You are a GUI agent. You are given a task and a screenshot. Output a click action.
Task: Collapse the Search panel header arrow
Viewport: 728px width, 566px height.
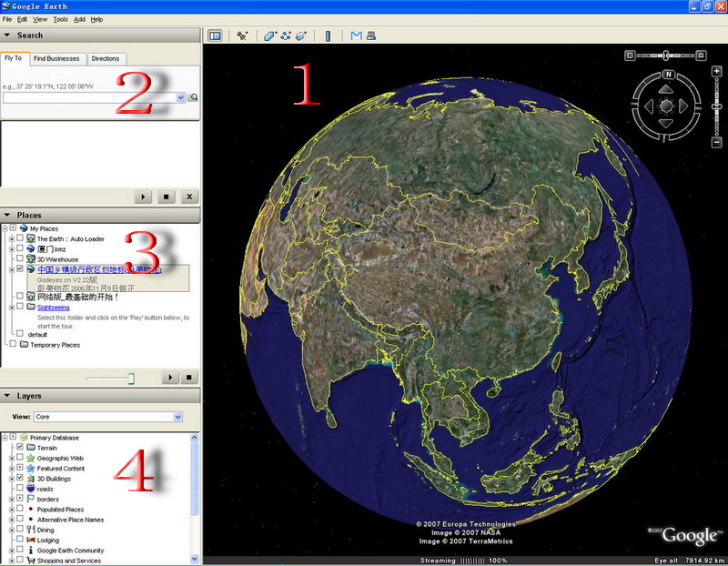click(7, 35)
